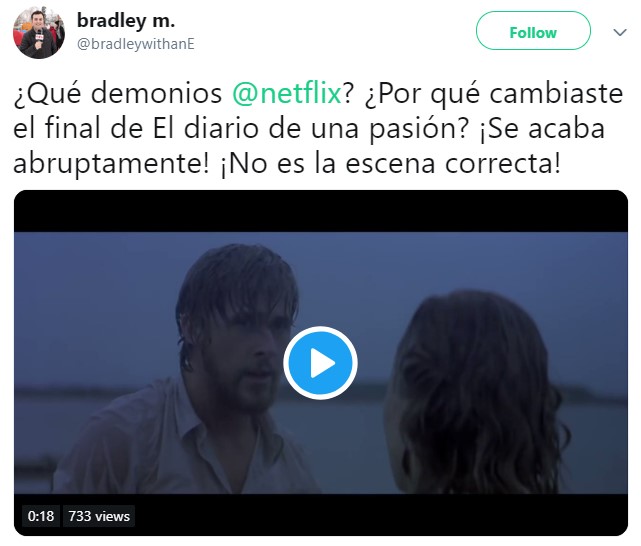The image size is (641, 546).
Task: Open bradley m.'s profile avatar
Action: 39,33
